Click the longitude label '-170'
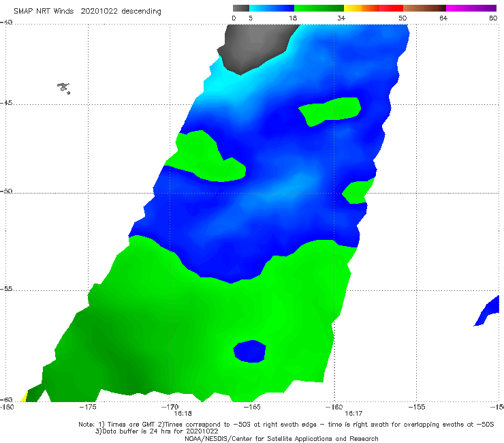Image resolution: width=504 pixels, height=443 pixels. 170,407
